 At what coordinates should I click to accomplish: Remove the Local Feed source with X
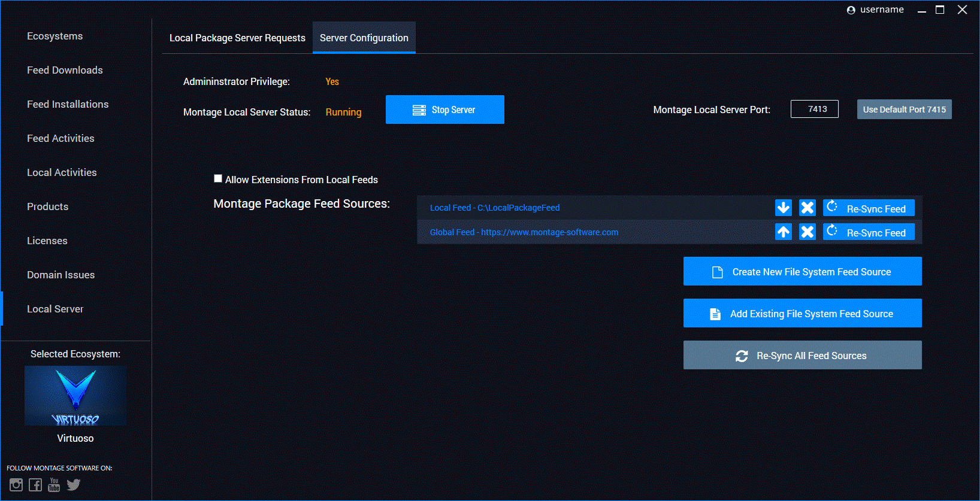pos(807,208)
